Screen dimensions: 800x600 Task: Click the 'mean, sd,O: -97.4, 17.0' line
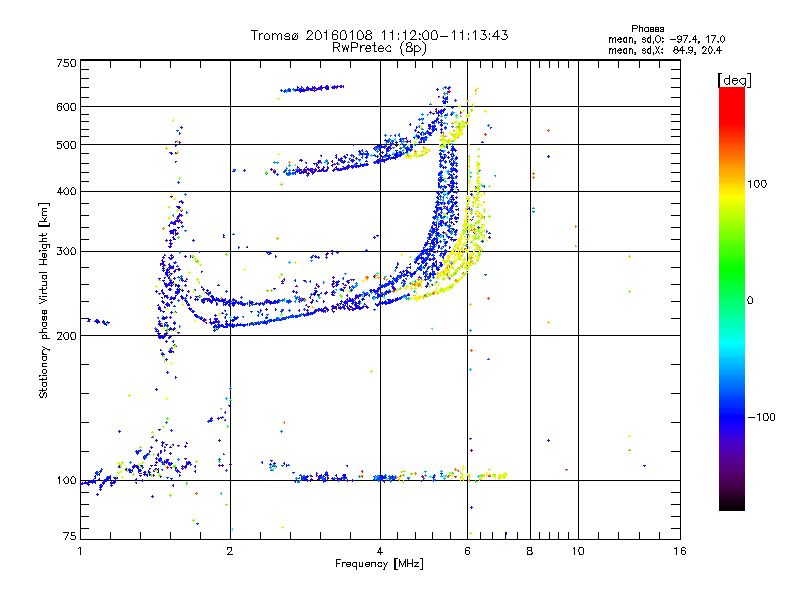666,39
